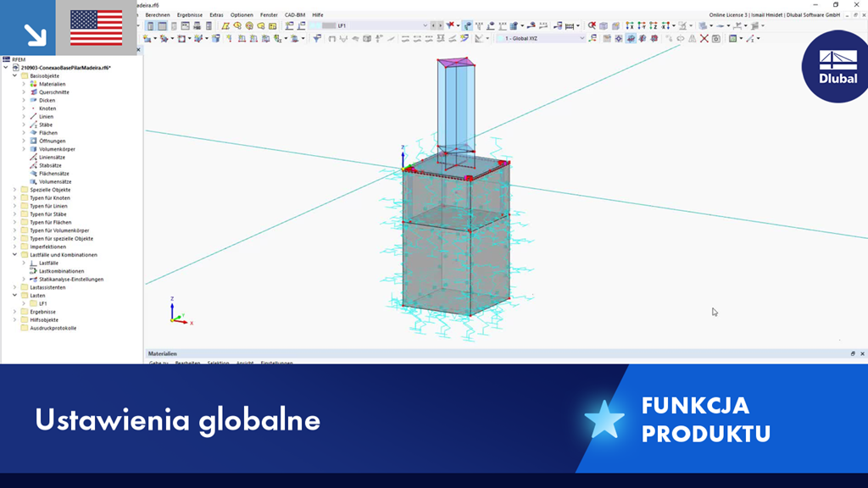Select Knoten in the navigator tree
Image resolution: width=868 pixels, height=488 pixels.
point(47,108)
